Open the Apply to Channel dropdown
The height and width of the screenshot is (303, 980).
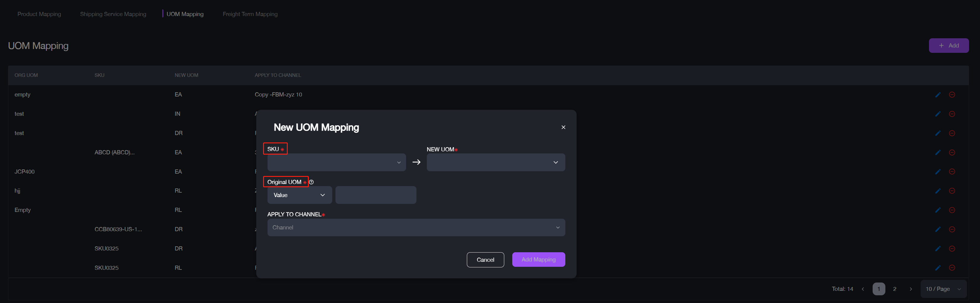pyautogui.click(x=416, y=228)
